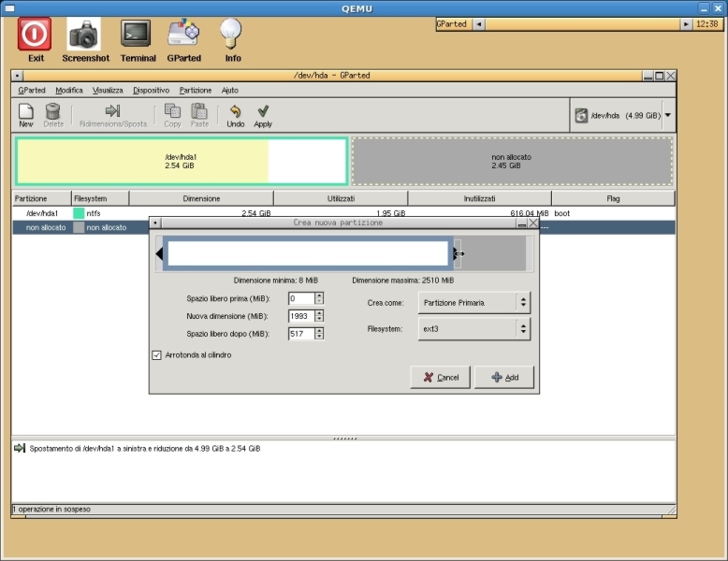Click the taskbar left scroll arrow
This screenshot has width=728, height=561.
click(x=479, y=24)
